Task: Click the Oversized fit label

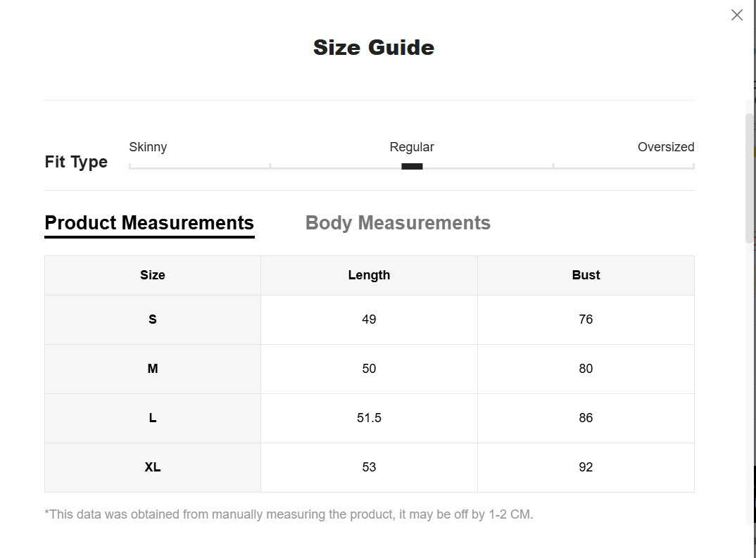Action: coord(666,147)
